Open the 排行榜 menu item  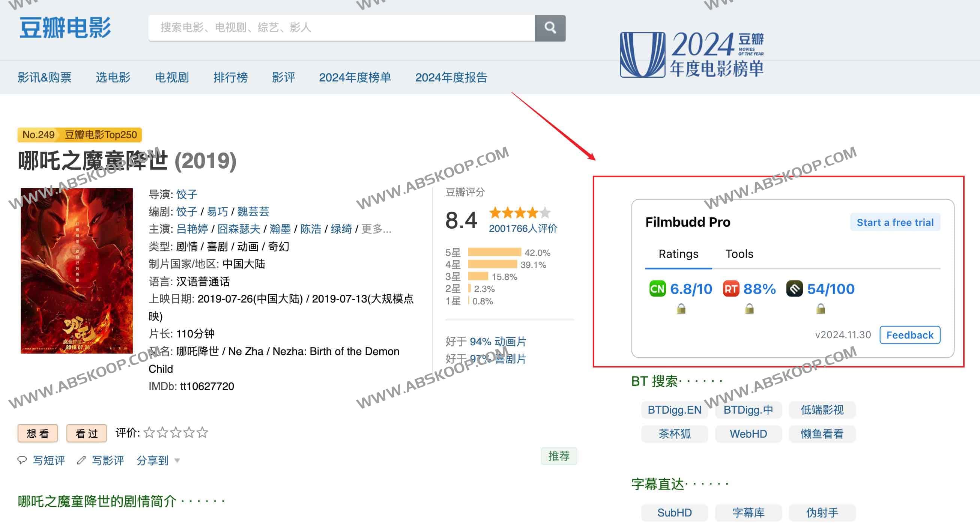(230, 77)
